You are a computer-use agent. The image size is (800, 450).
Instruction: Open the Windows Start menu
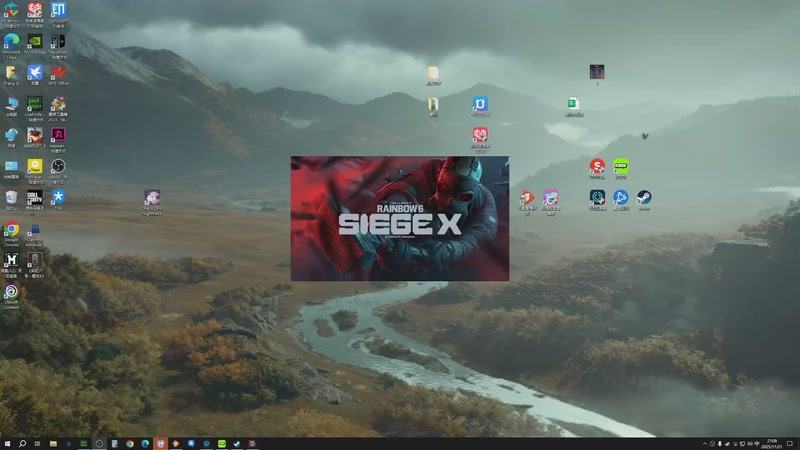pyautogui.click(x=7, y=444)
